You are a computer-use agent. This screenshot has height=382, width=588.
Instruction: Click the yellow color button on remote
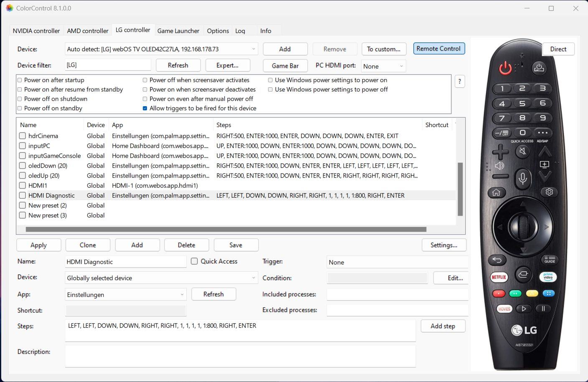(x=532, y=294)
